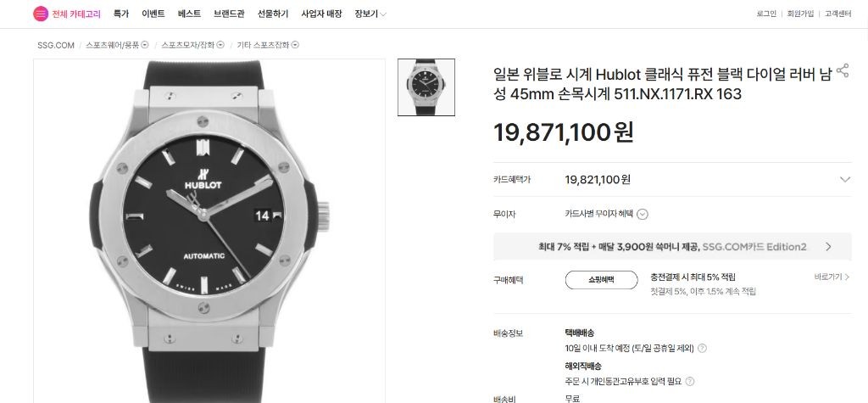This screenshot has width=868, height=403.
Task: Open the 특가 menu item
Action: (121, 14)
